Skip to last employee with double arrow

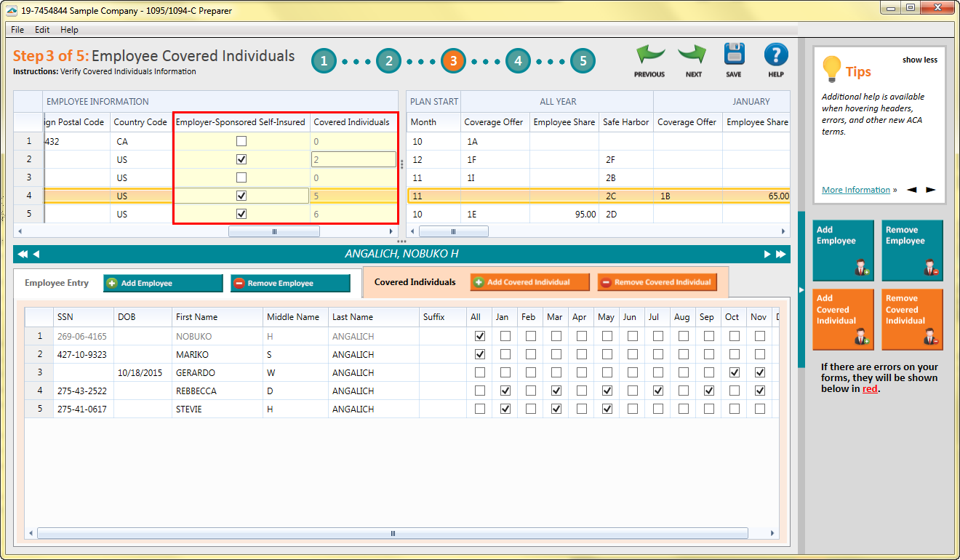(781, 254)
